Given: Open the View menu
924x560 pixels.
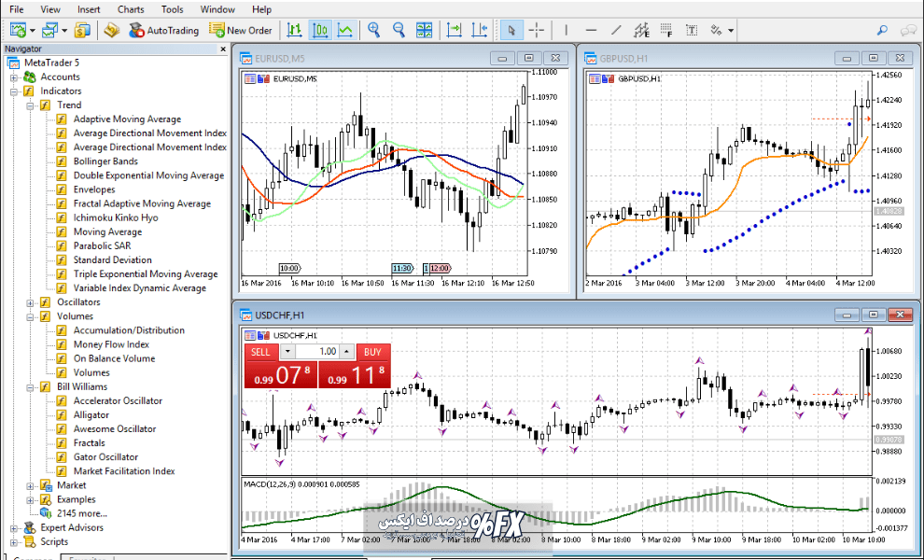Looking at the screenshot, I should pyautogui.click(x=50, y=9).
